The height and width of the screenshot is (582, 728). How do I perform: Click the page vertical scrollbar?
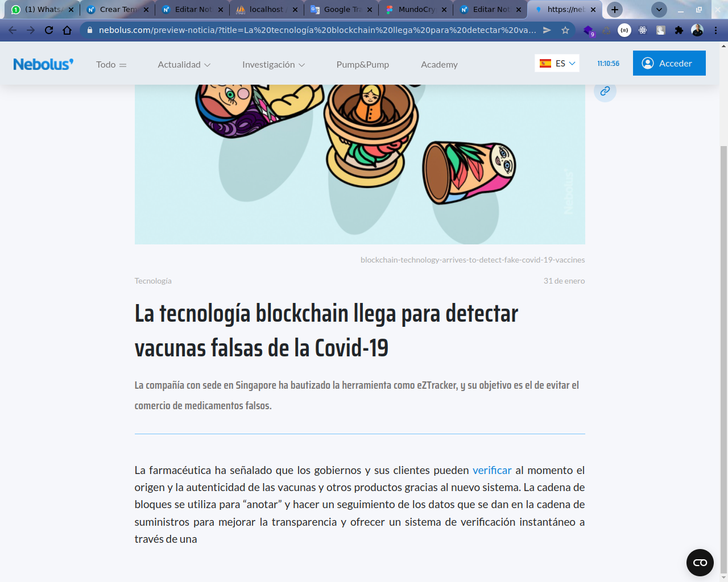click(723, 341)
